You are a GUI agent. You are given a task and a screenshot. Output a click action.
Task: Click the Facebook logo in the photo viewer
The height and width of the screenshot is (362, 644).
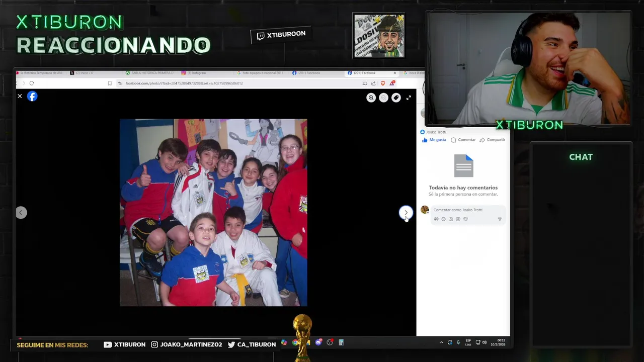tap(32, 96)
